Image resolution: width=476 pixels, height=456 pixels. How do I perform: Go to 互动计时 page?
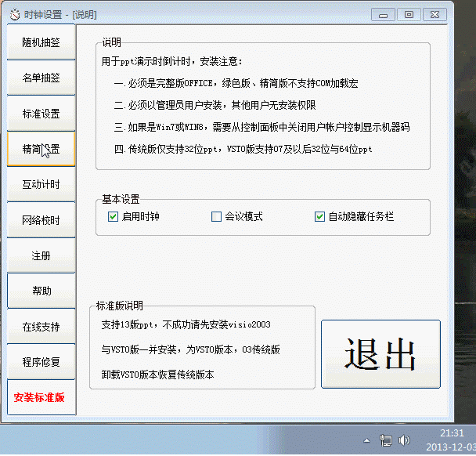tap(41, 184)
